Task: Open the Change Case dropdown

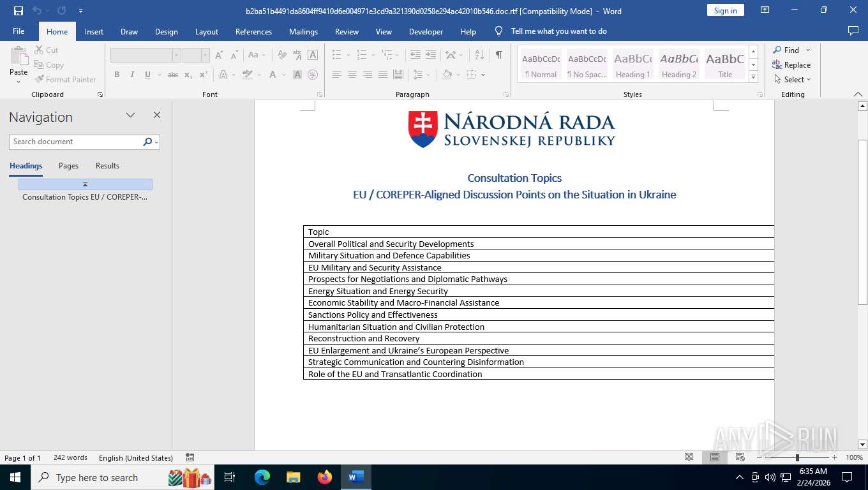Action: click(x=257, y=55)
